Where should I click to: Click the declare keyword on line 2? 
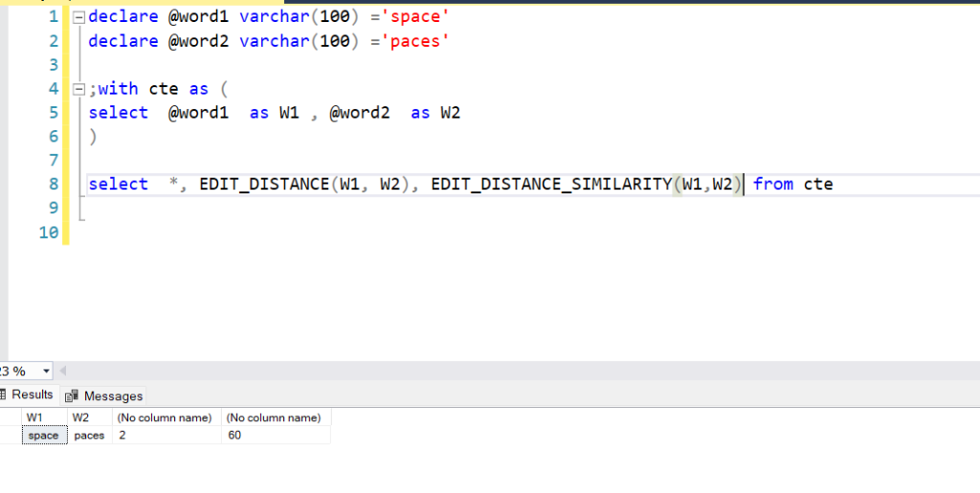tap(123, 41)
